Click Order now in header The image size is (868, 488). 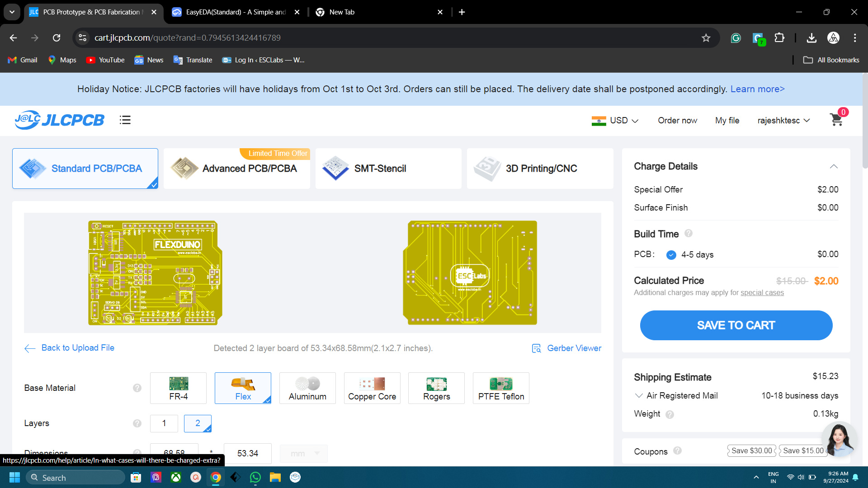pyautogui.click(x=677, y=121)
